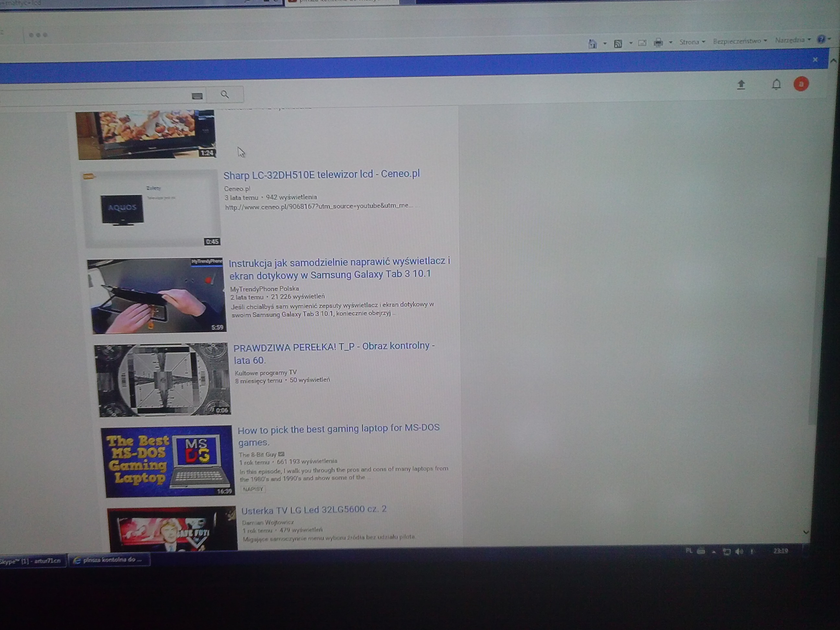The width and height of the screenshot is (840, 630).
Task: Click the Kultowe programy TV channel name
Action: [266, 373]
